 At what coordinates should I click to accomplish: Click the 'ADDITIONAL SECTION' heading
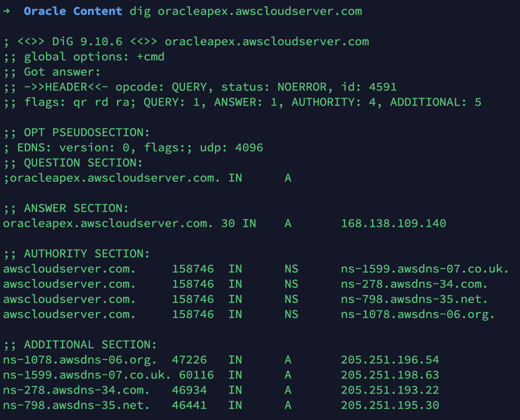click(90, 345)
